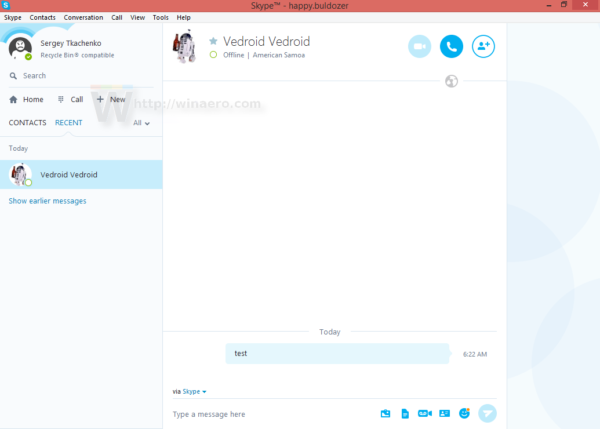
Task: Click the 'test' message bubble
Action: coord(337,354)
